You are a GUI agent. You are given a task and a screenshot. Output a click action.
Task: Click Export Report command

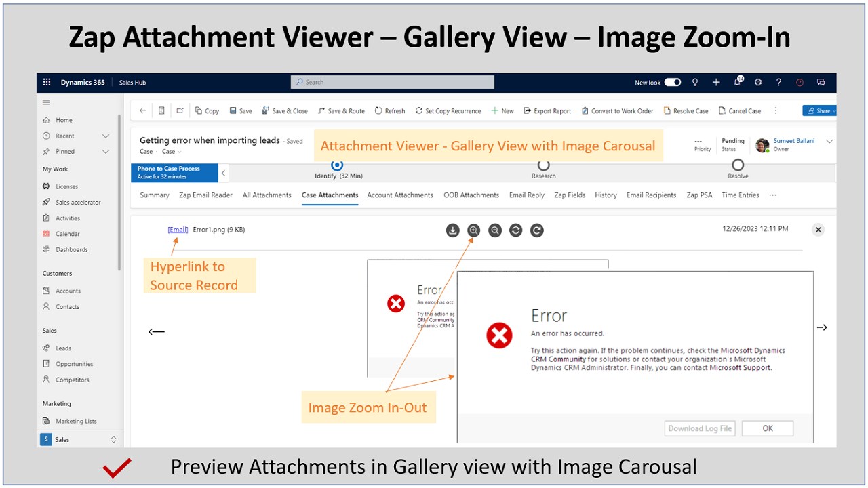pyautogui.click(x=547, y=110)
